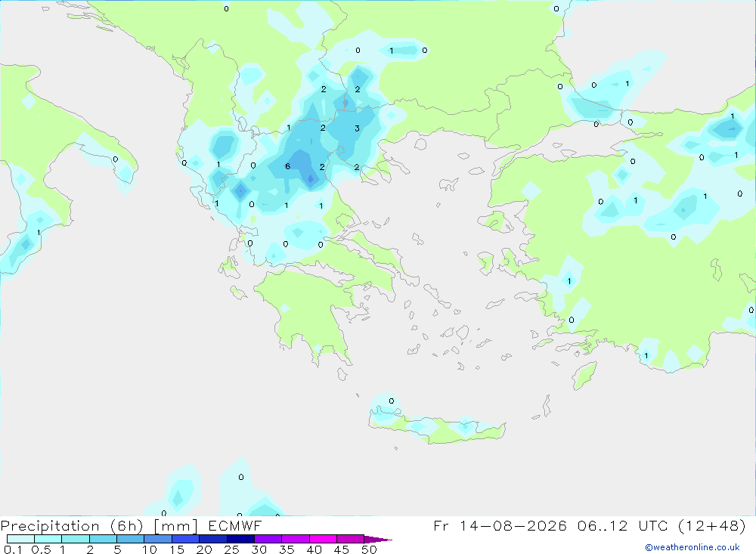Click the 25–30 mm navy swatch
The width and height of the screenshot is (756, 554).
tap(240, 539)
